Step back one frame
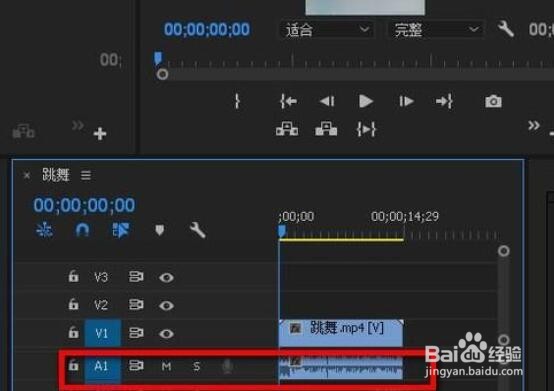This screenshot has height=391, width=554. coord(327,101)
